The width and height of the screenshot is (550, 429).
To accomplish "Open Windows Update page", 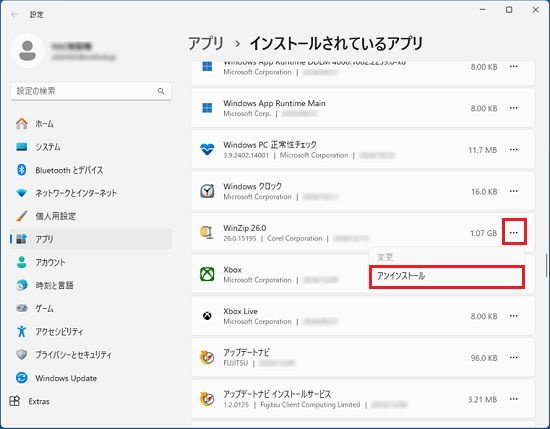I will (91, 378).
